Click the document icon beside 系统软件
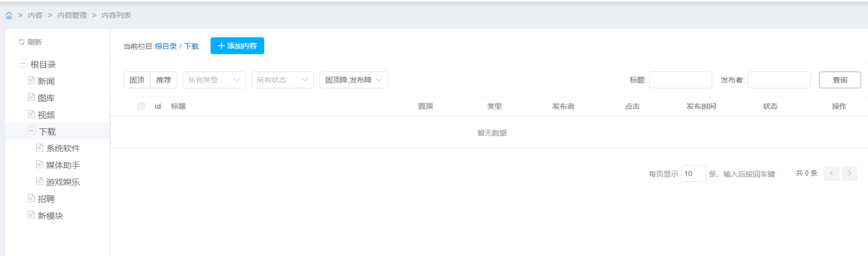 click(x=39, y=148)
